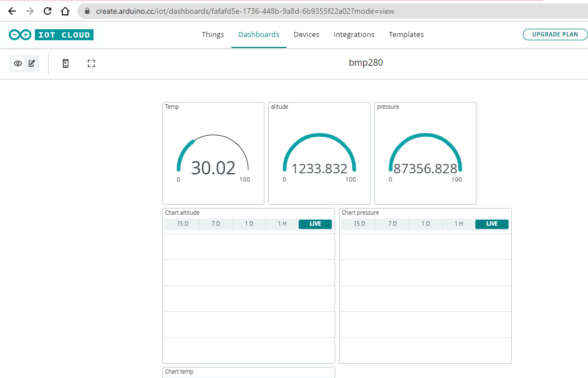Reload the current page

(47, 11)
